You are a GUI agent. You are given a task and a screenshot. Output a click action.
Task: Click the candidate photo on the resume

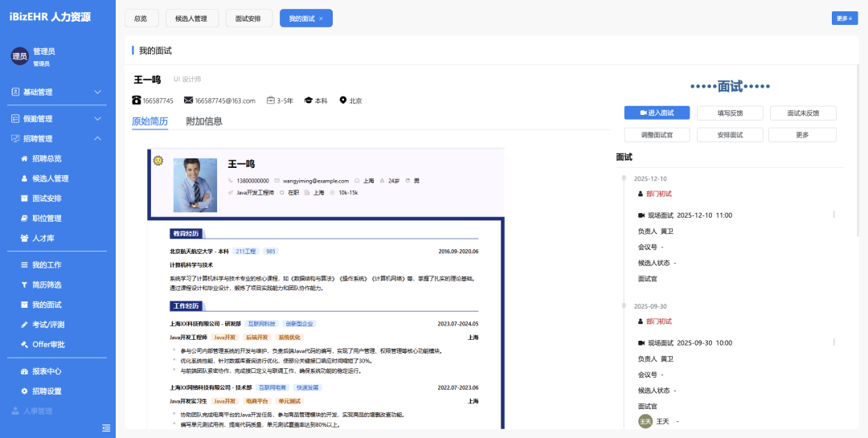pyautogui.click(x=194, y=185)
